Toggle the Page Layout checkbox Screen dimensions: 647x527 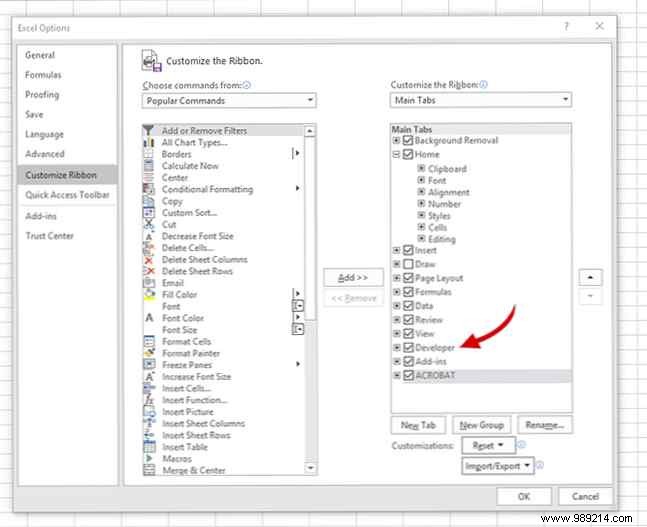coord(408,278)
